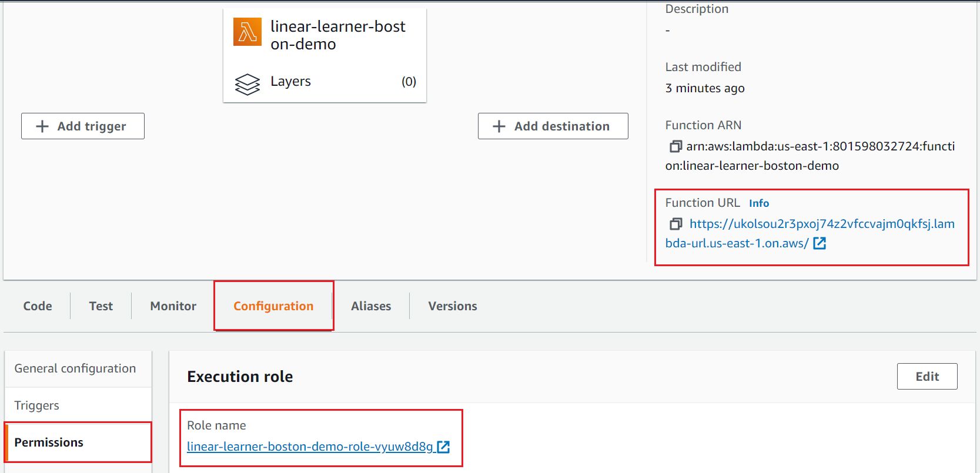Click the (0) layers count

pyautogui.click(x=409, y=82)
